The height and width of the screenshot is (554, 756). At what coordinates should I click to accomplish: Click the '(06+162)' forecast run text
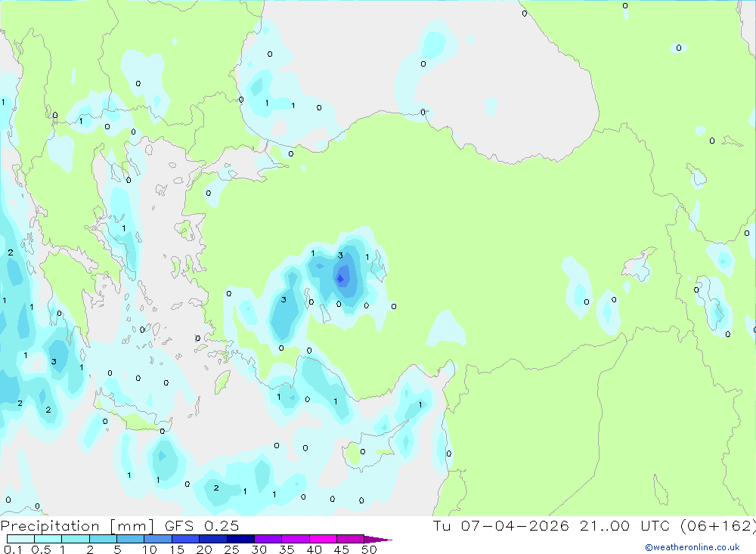coord(717,525)
